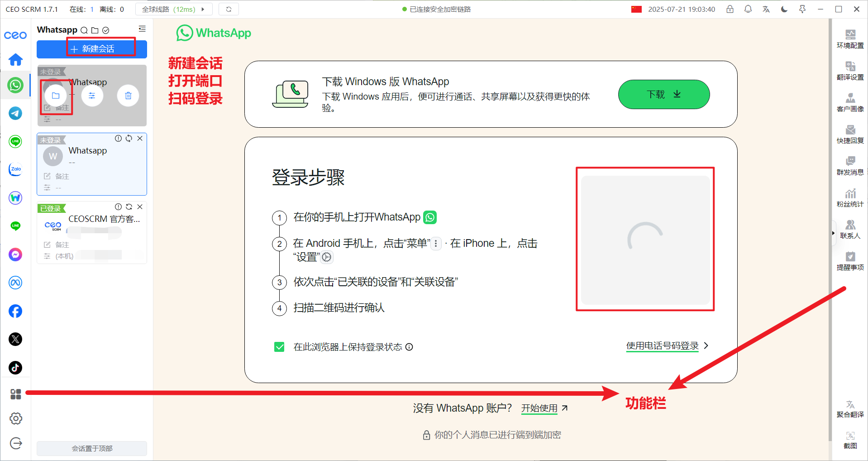Select the Zalo platform icon

click(15, 169)
